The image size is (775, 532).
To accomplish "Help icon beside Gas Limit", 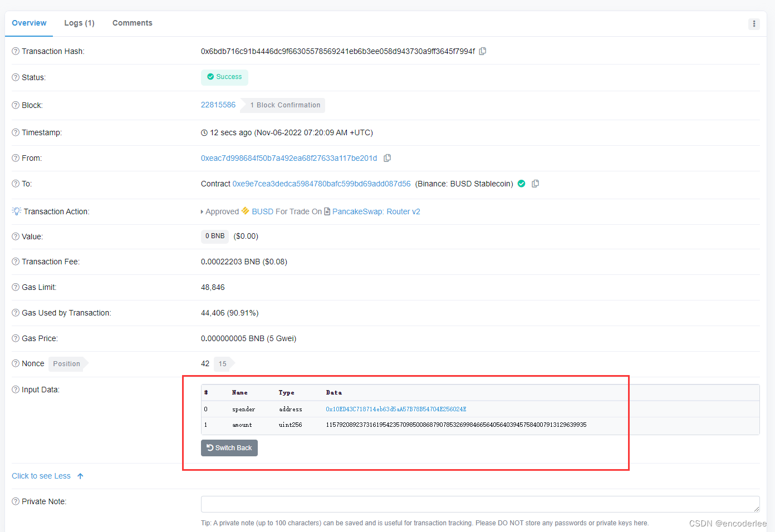I will (16, 287).
